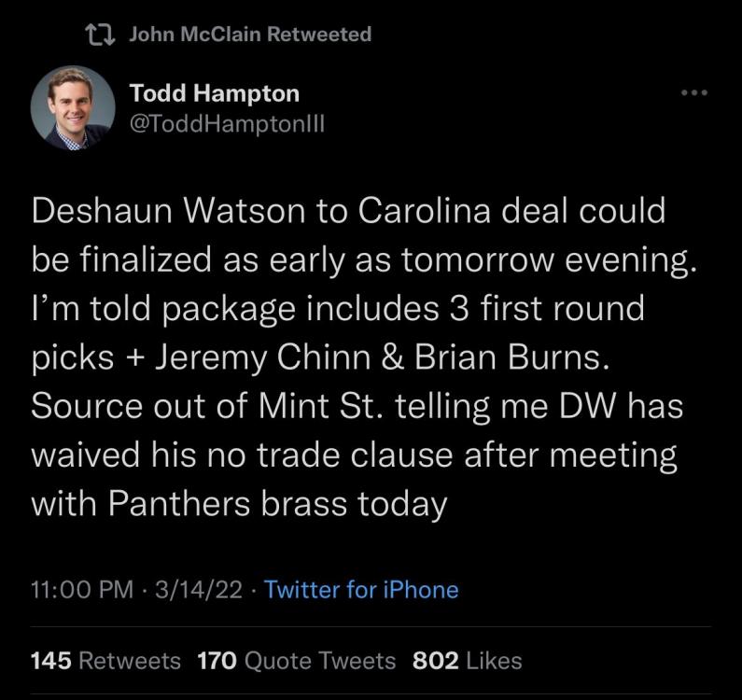742x700 pixels.
Task: Click the last line "with Panthers brass today"
Action: 240,505
